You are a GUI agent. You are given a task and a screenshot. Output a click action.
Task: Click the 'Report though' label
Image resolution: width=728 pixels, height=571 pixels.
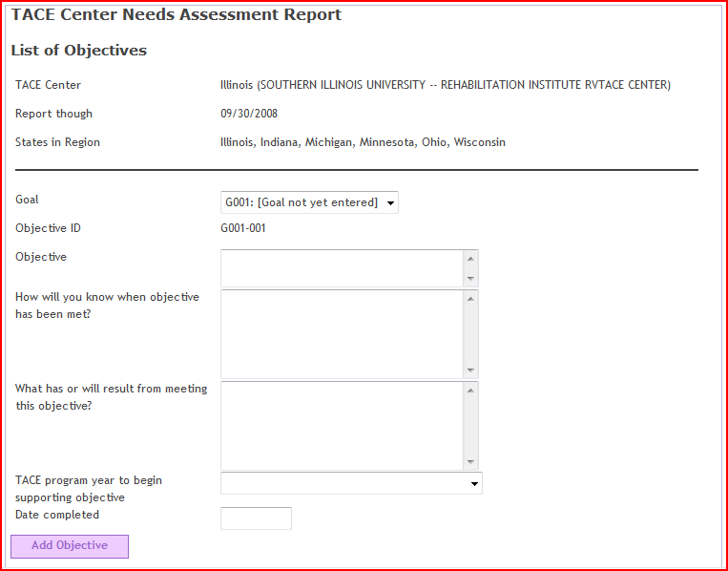click(53, 114)
